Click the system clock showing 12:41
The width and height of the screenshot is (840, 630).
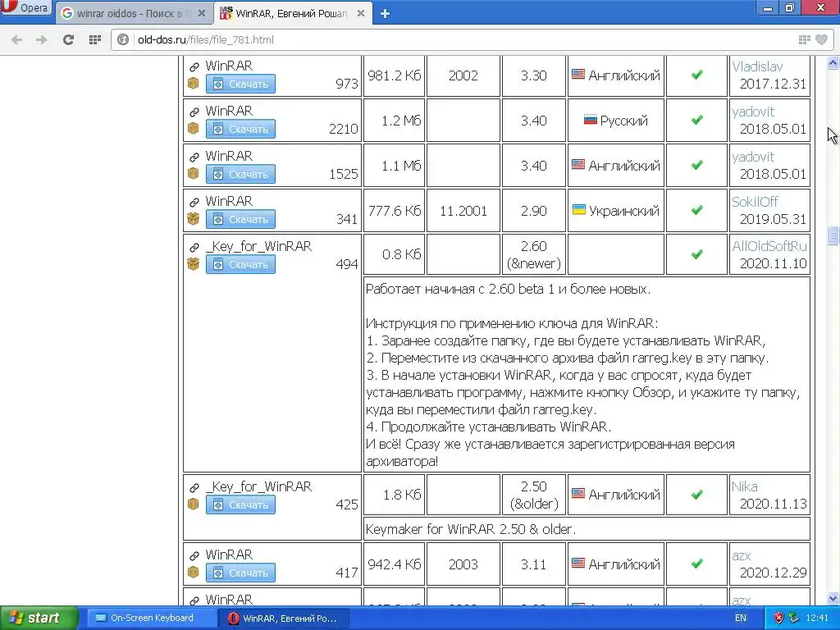pyautogui.click(x=817, y=619)
